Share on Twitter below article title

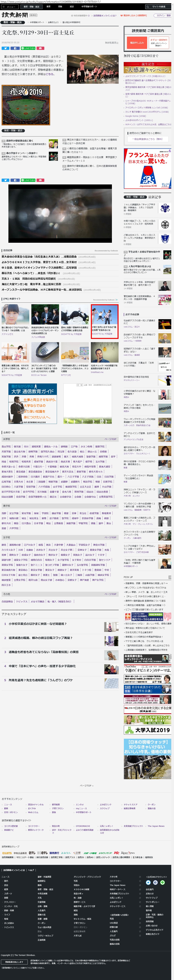pos(5,48)
